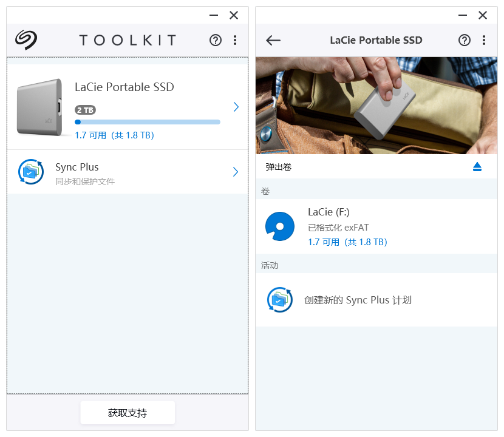Viewport: 504px width, 437px height.
Task: Click the drive storage usage bar
Action: click(x=147, y=122)
